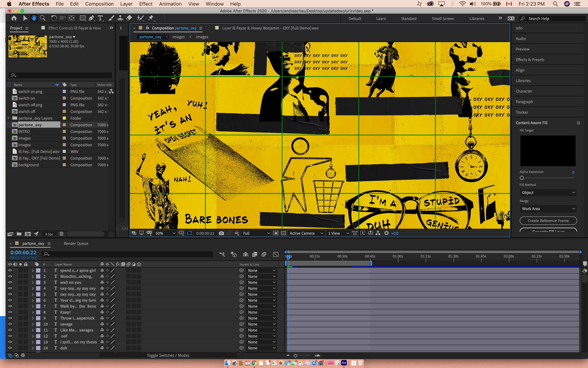Hide the 'wait on you' layer
Screen dimensions: 588x368
[10, 282]
